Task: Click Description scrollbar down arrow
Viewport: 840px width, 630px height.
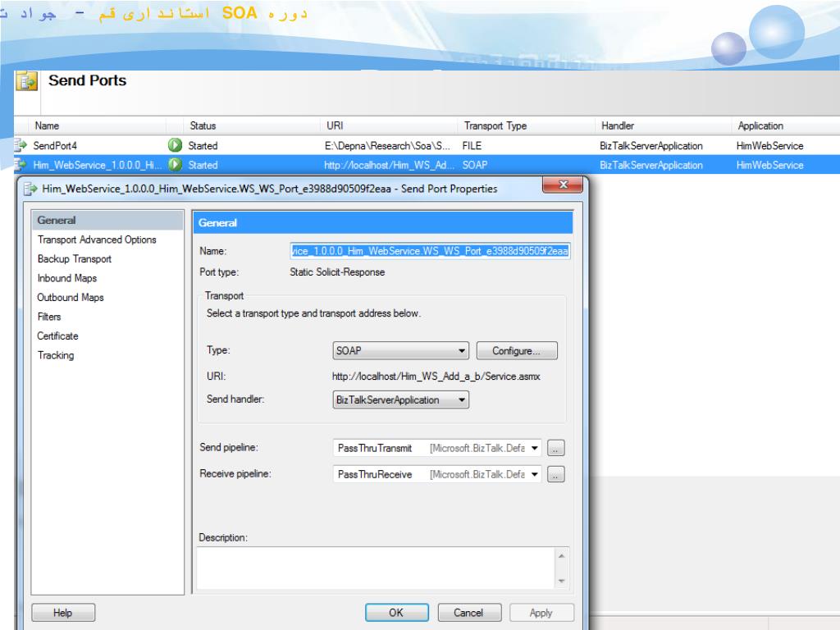Action: (561, 581)
